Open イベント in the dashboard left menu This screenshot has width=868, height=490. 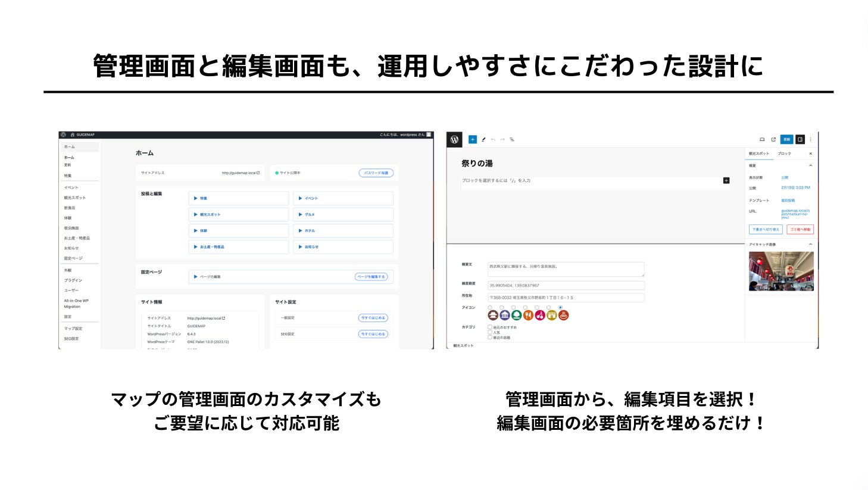coord(71,188)
